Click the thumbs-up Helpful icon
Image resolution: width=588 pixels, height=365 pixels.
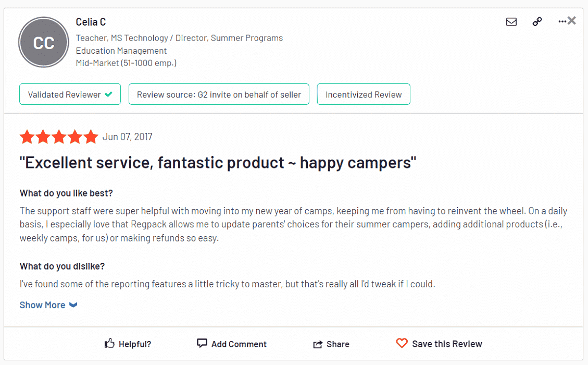(109, 344)
